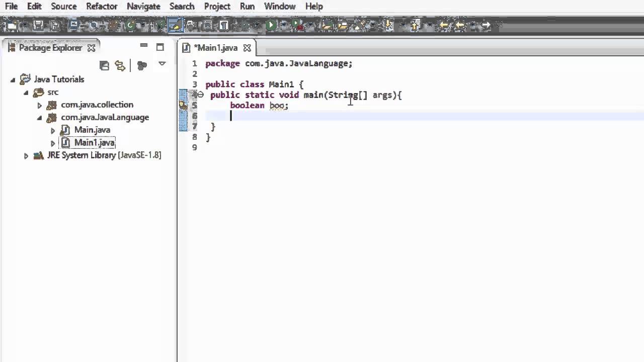The height and width of the screenshot is (362, 644).
Task: Collapse the main method fold marker
Action: pos(200,95)
